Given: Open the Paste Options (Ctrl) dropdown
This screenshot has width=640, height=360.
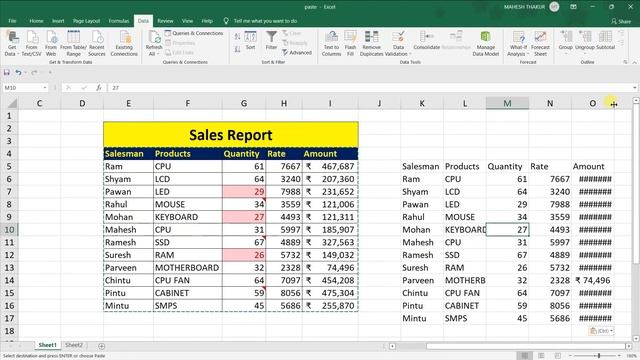Looking at the screenshot, I should click(x=602, y=331).
